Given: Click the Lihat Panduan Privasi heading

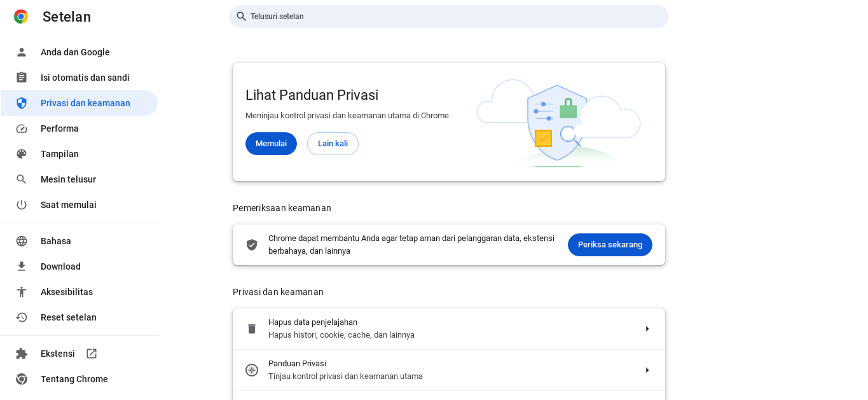Looking at the screenshot, I should pyautogui.click(x=312, y=95).
